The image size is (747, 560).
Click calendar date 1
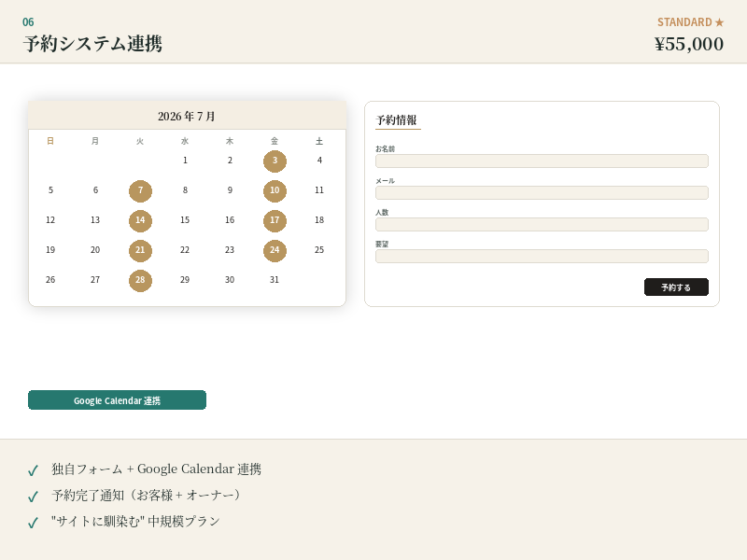(185, 161)
